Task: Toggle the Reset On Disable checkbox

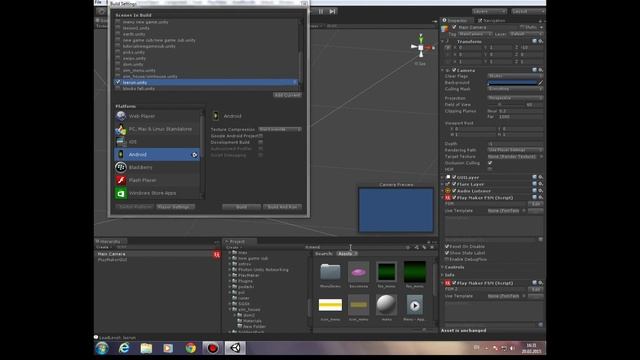Action: click(447, 247)
